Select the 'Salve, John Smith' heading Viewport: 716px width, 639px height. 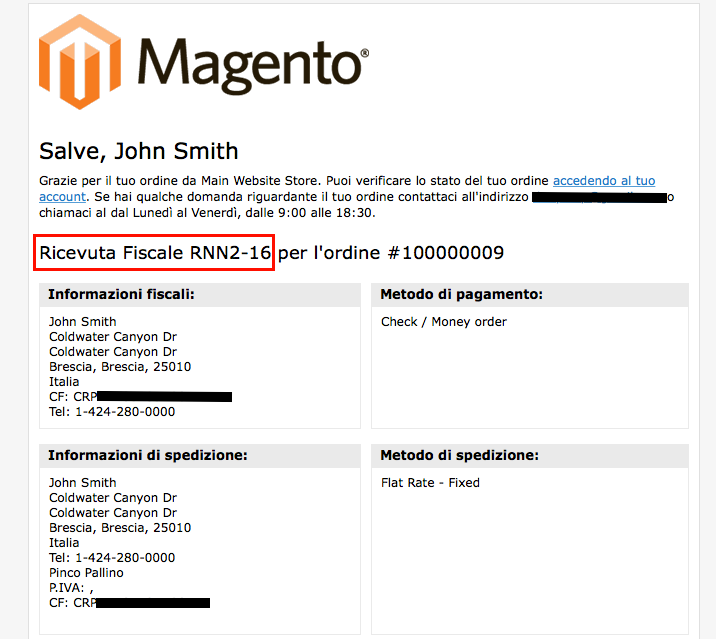click(139, 151)
